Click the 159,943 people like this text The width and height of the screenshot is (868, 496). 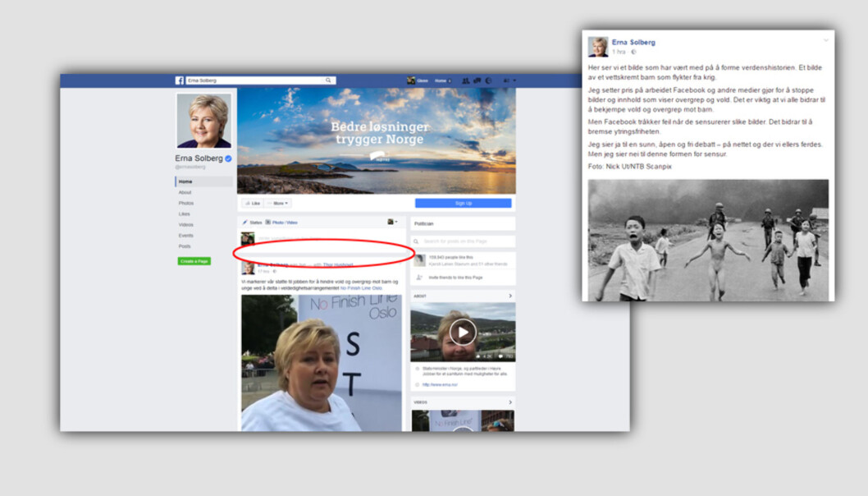(x=450, y=257)
